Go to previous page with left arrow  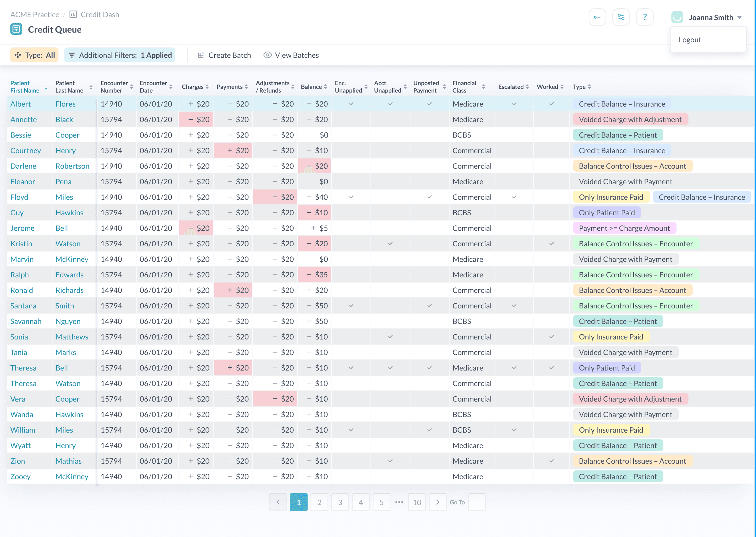click(x=278, y=502)
